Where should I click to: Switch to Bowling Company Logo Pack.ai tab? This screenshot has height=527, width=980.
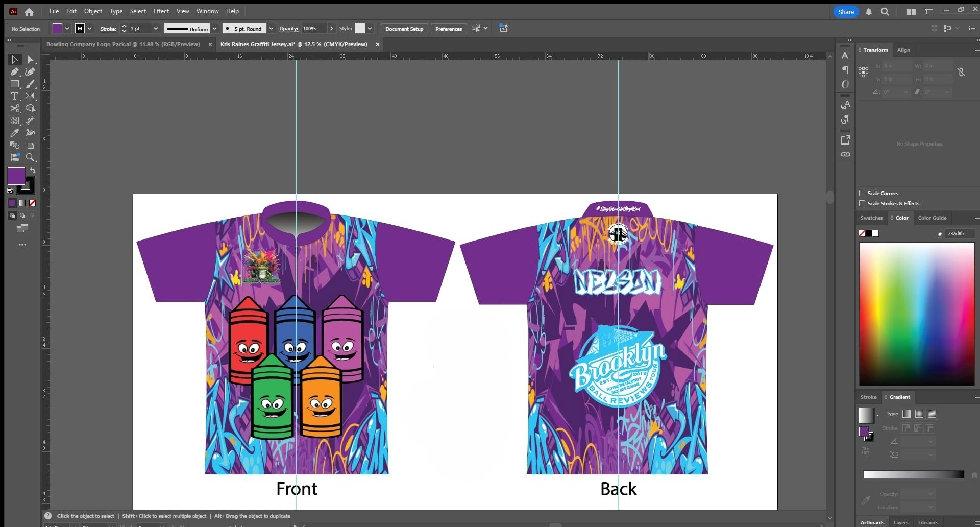point(123,44)
